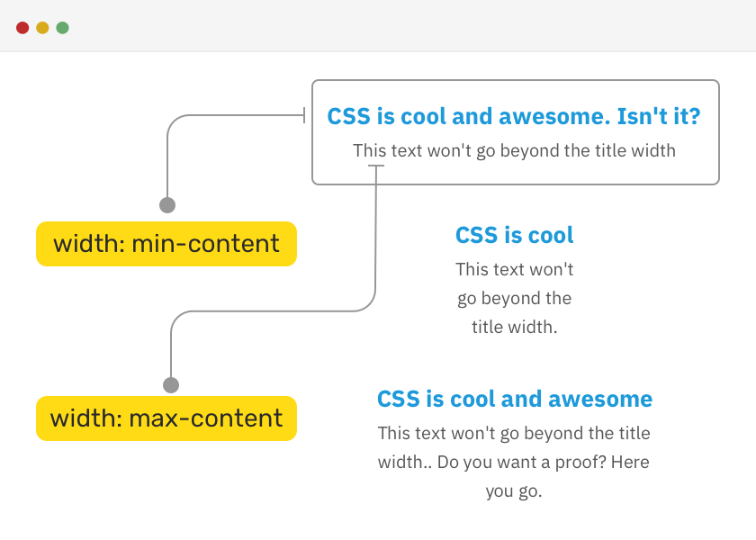Click the short "CSS is cool" heading
The height and width of the screenshot is (540, 756).
point(514,236)
